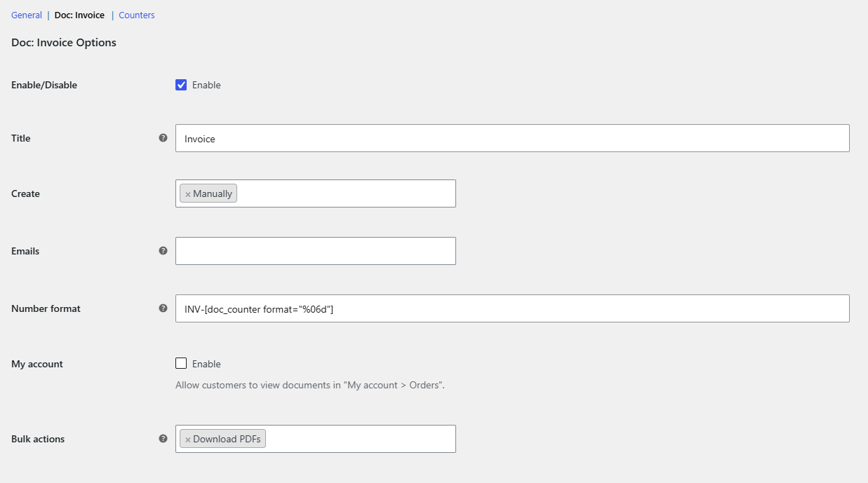
Task: Click the Bulk actions row label
Action: click(x=38, y=439)
